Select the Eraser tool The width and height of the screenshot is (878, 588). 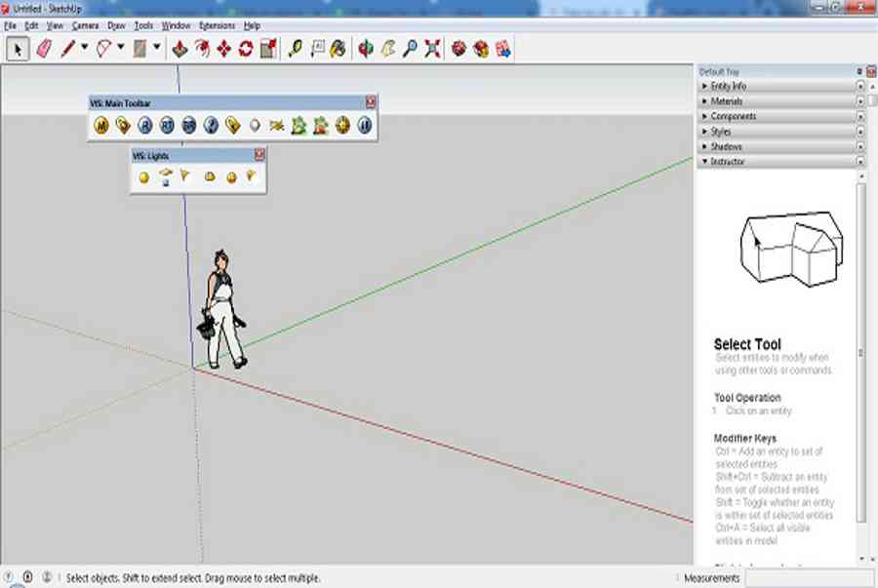(44, 49)
